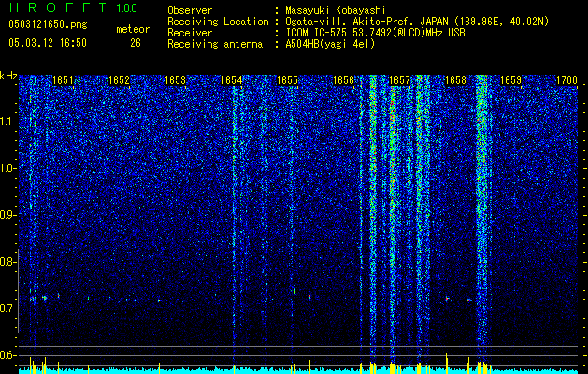Viewport: 588px width, 374px height.
Task: Click the Receiver value ICOM IC-575
Action: point(314,33)
